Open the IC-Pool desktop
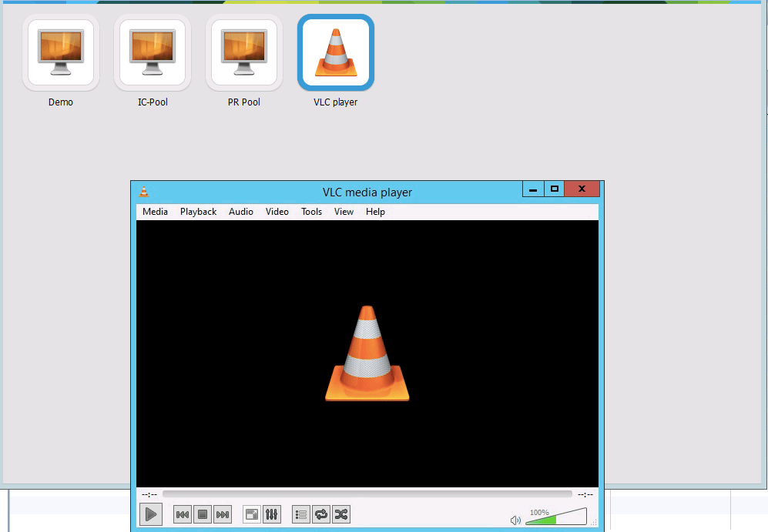This screenshot has width=768, height=532. (153, 53)
